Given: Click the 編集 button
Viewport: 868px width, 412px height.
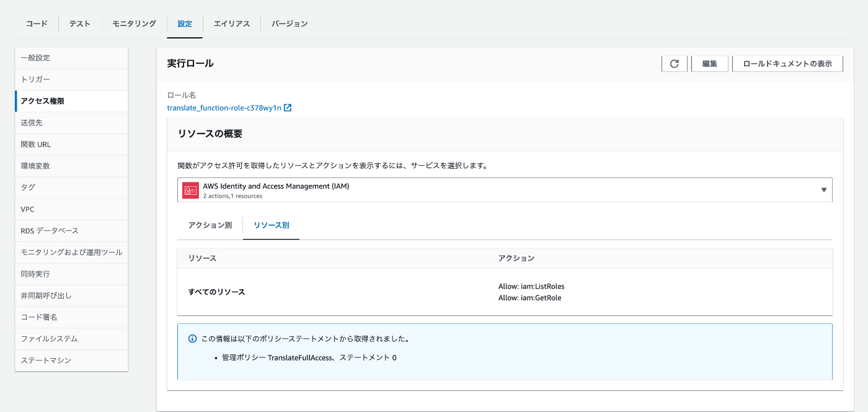Looking at the screenshot, I should pyautogui.click(x=710, y=64).
